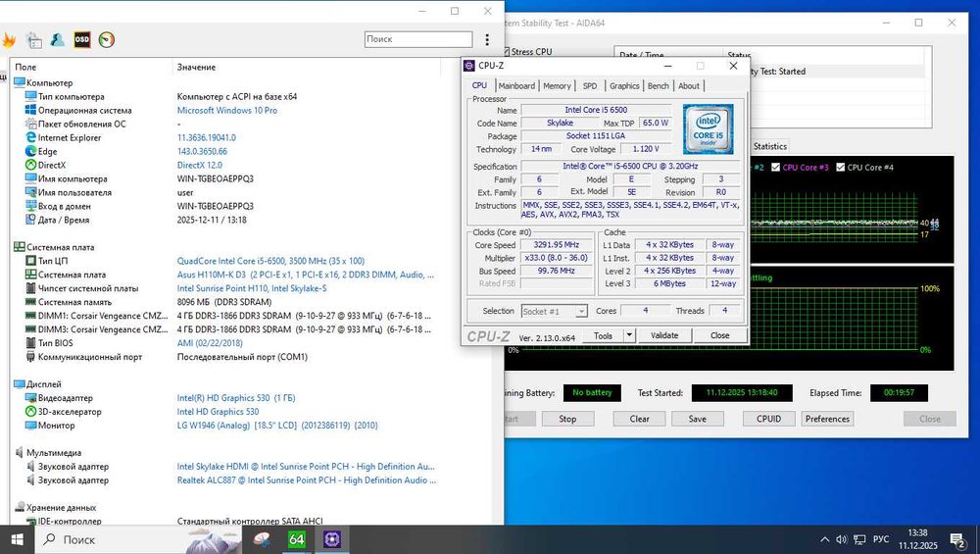
Task: Open the Microsoft Windows 10 Pro link
Action: tap(227, 110)
